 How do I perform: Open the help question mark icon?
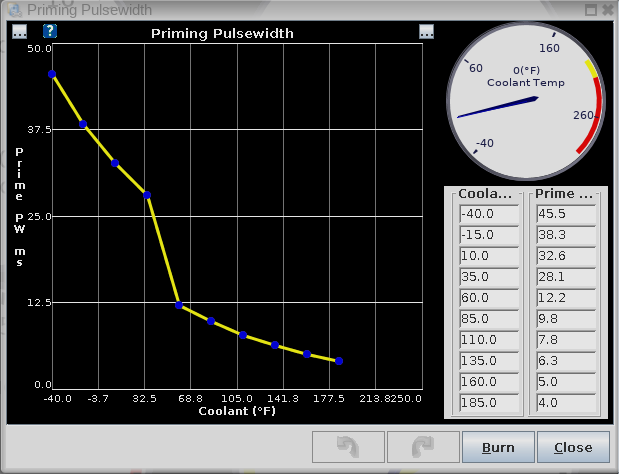pos(50,31)
